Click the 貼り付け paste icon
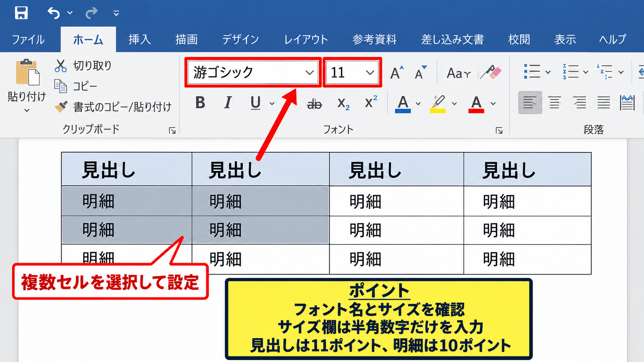 click(x=27, y=72)
